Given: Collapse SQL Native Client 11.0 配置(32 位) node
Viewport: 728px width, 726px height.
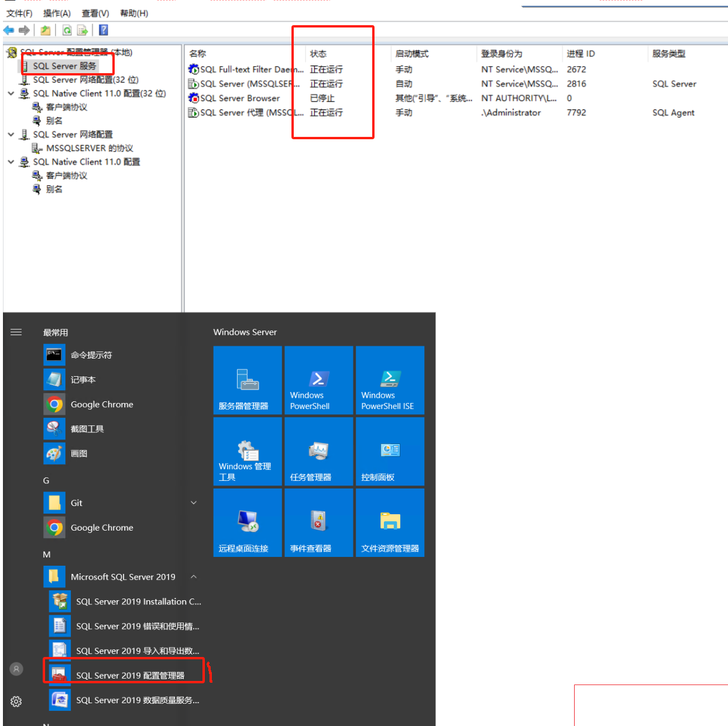Looking at the screenshot, I should [x=11, y=93].
